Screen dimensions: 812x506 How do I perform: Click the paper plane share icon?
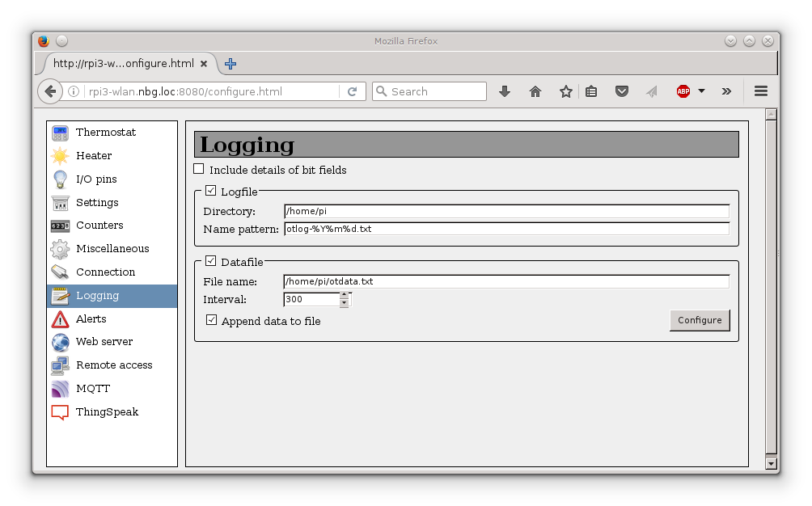(652, 91)
